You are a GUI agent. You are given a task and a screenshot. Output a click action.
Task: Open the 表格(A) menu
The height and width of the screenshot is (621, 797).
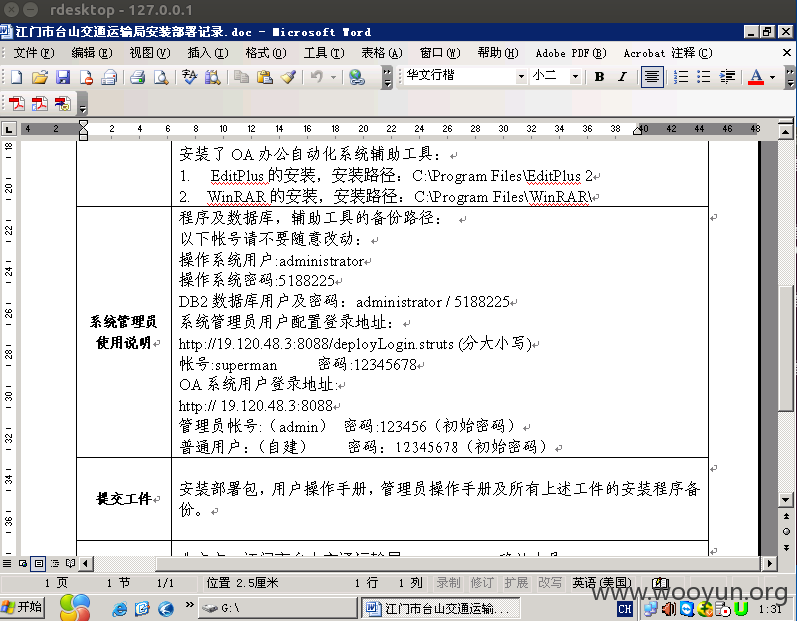click(382, 53)
